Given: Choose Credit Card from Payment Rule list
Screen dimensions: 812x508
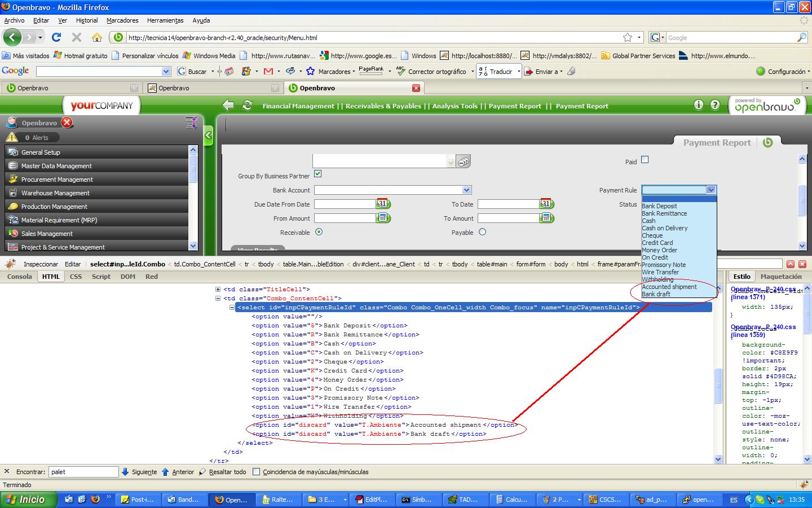Looking at the screenshot, I should (x=657, y=243).
